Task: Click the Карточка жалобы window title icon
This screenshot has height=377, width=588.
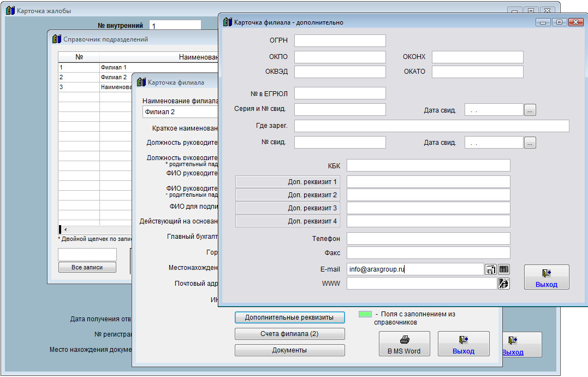Action: tap(10, 10)
